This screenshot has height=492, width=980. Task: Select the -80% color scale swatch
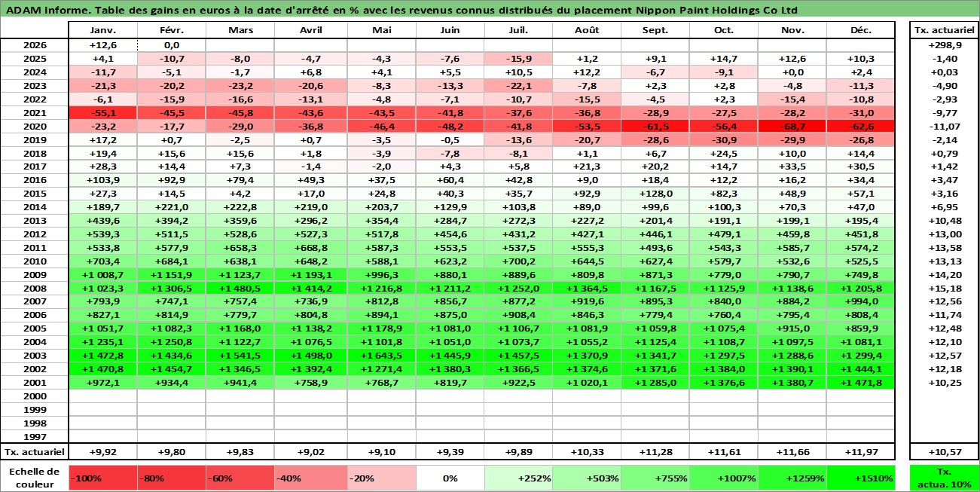pos(171,478)
